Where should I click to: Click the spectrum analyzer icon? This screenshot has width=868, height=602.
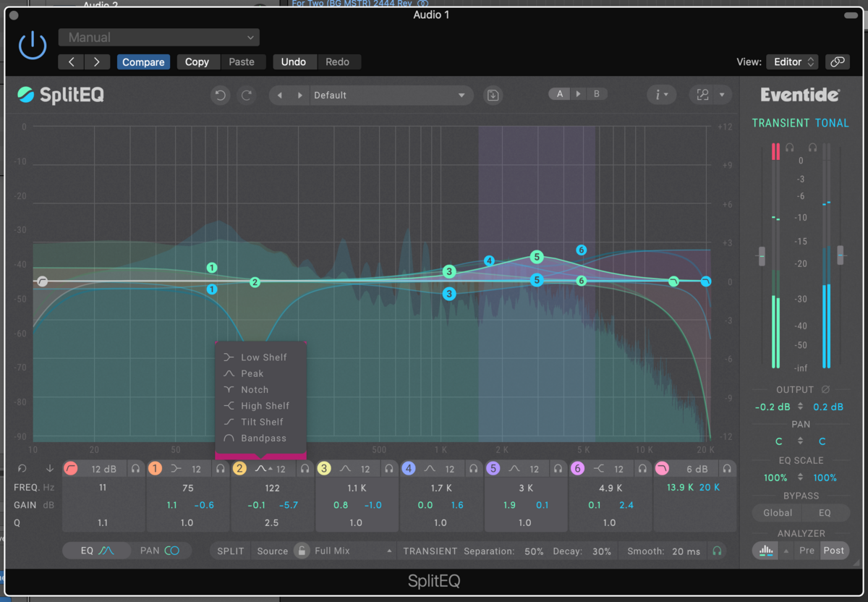pyautogui.click(x=765, y=551)
